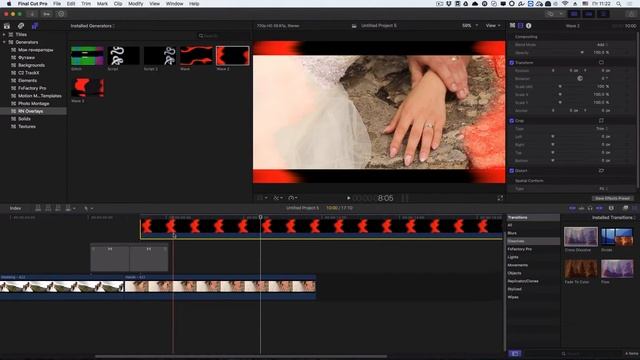Open the Trim menu

tap(86, 4)
